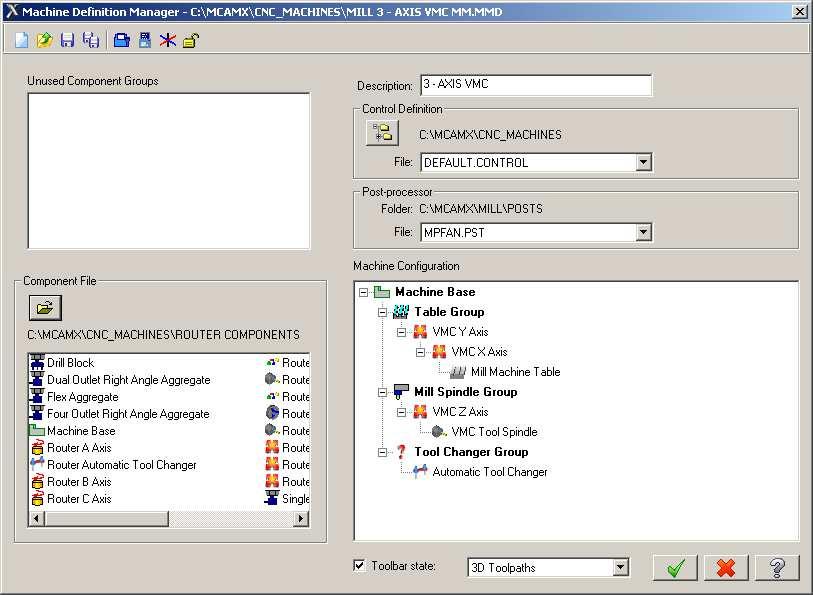Viewport: 813px width, 595px height.
Task: Click the yellow padlock toolbar icon
Action: point(190,40)
